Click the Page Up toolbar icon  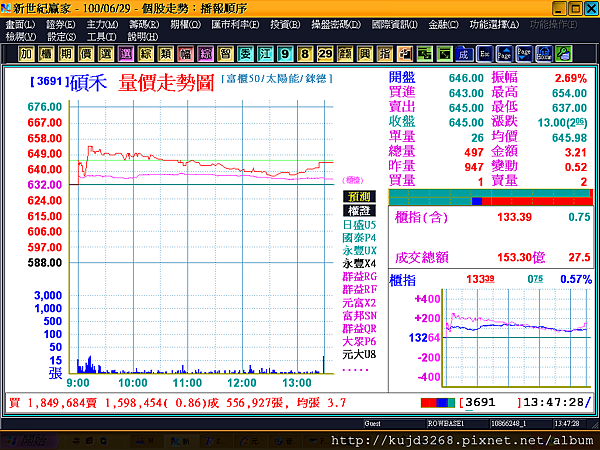pos(504,54)
